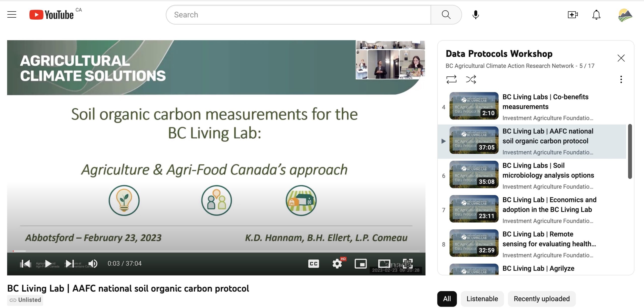Viewport: 644px width, 308px height.
Task: Open account avatar menu
Action: click(625, 15)
